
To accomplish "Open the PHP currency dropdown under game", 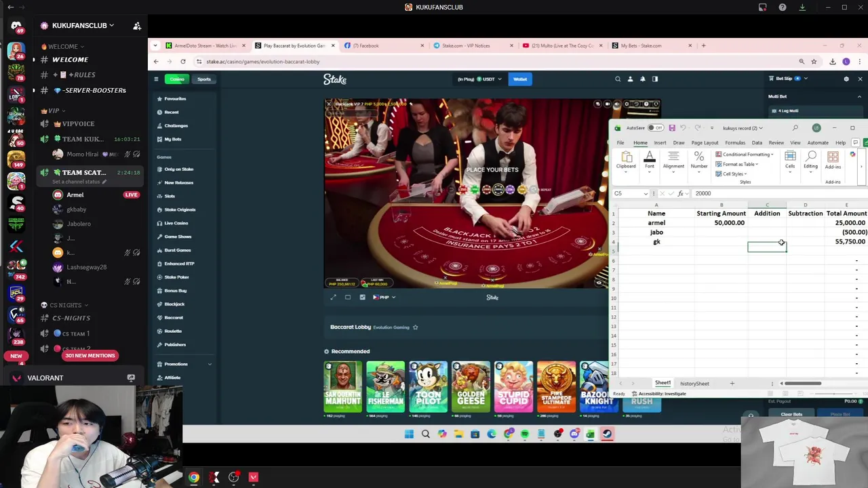I will 384,297.
